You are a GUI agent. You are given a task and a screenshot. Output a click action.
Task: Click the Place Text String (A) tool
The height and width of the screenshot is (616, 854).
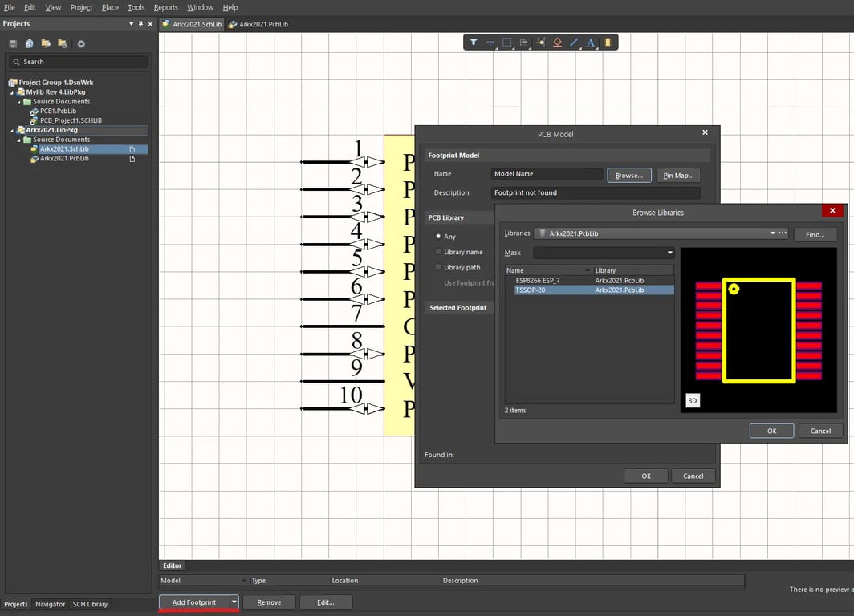pyautogui.click(x=591, y=42)
